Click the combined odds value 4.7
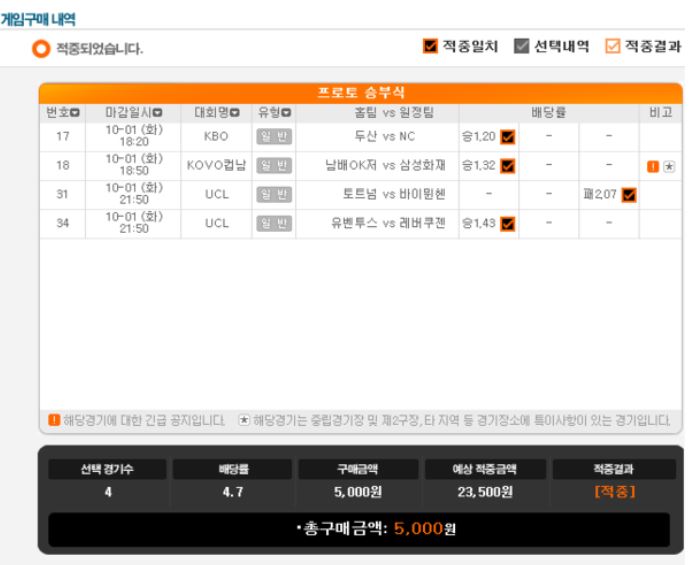The width and height of the screenshot is (695, 565). point(233,492)
